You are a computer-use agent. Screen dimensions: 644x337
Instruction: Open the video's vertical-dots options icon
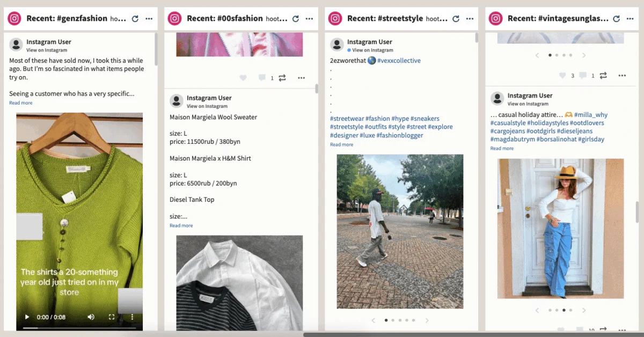click(x=132, y=317)
